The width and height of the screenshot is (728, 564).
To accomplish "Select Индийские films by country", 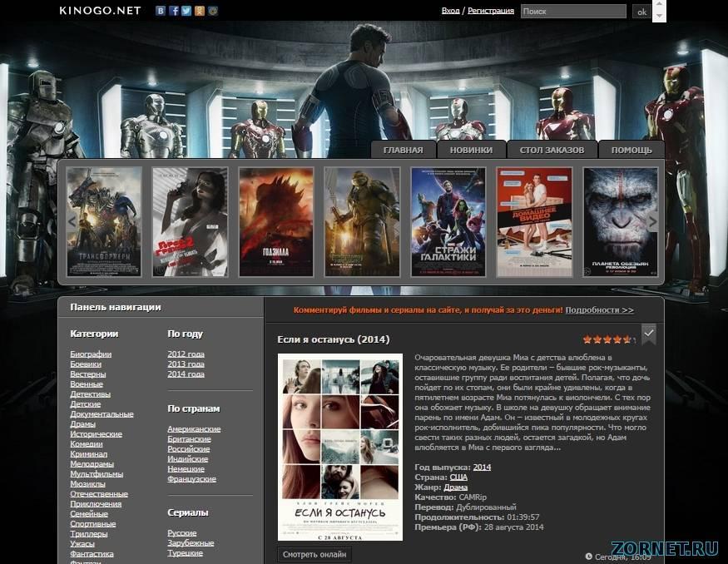I will pos(187,459).
